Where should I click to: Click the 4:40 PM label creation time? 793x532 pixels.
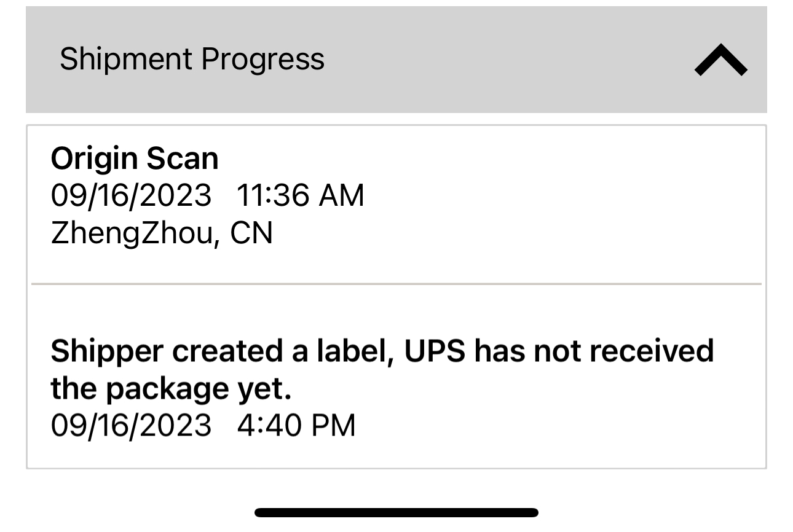click(x=296, y=425)
